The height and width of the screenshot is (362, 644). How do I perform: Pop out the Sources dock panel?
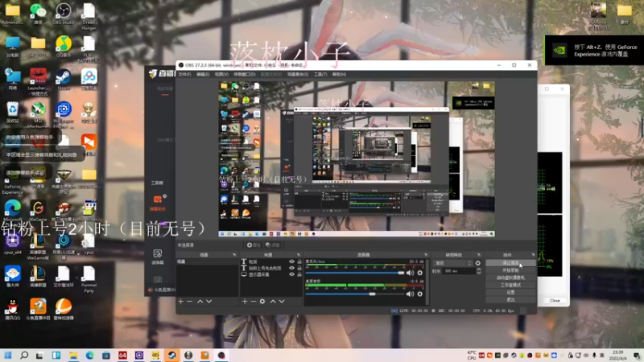pos(299,255)
